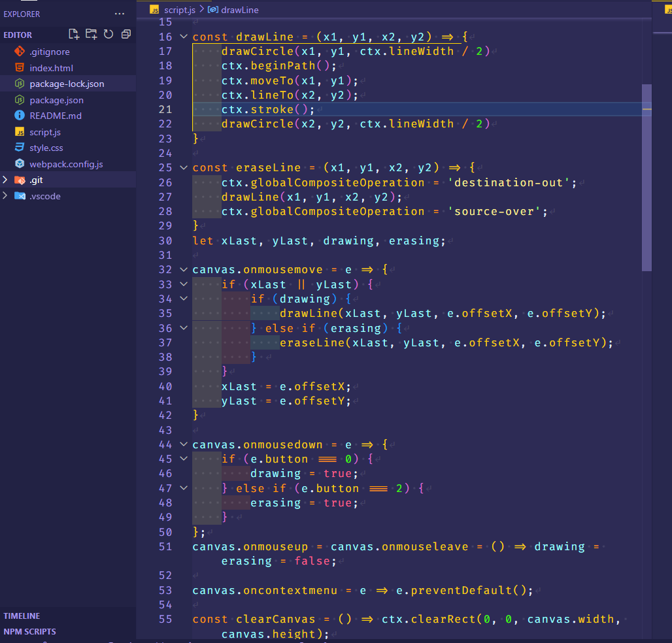Open .gitignore file
The width and height of the screenshot is (672, 643).
tap(50, 52)
